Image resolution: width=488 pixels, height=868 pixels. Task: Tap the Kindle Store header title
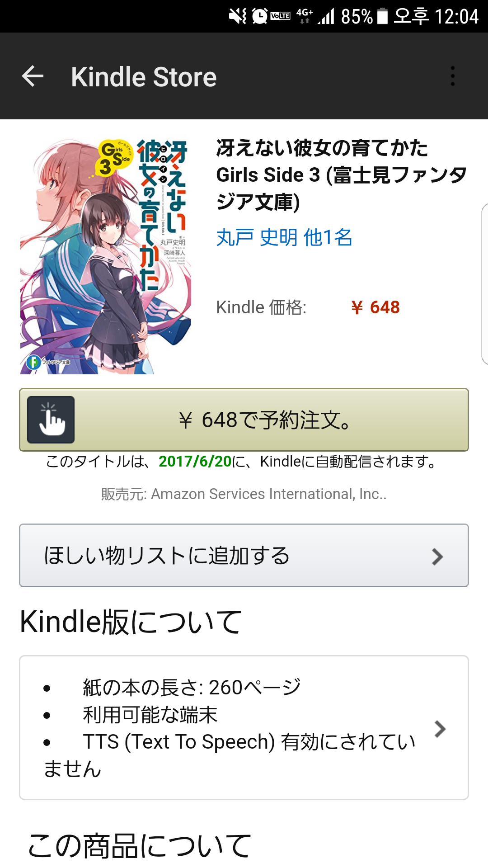(144, 77)
